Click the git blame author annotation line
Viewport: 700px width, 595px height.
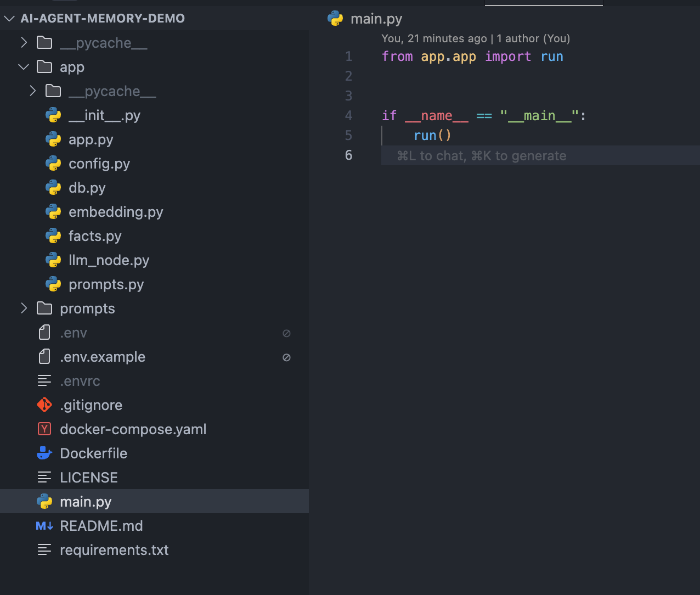point(476,38)
